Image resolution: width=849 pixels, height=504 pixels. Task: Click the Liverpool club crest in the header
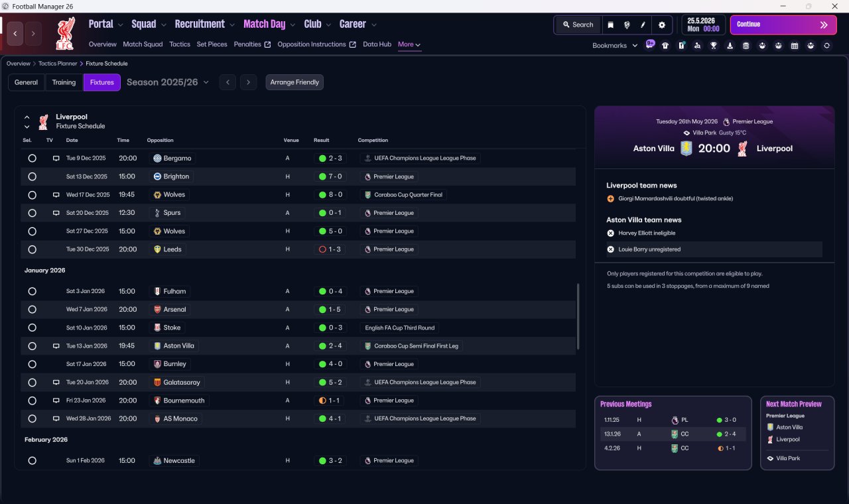pos(66,33)
